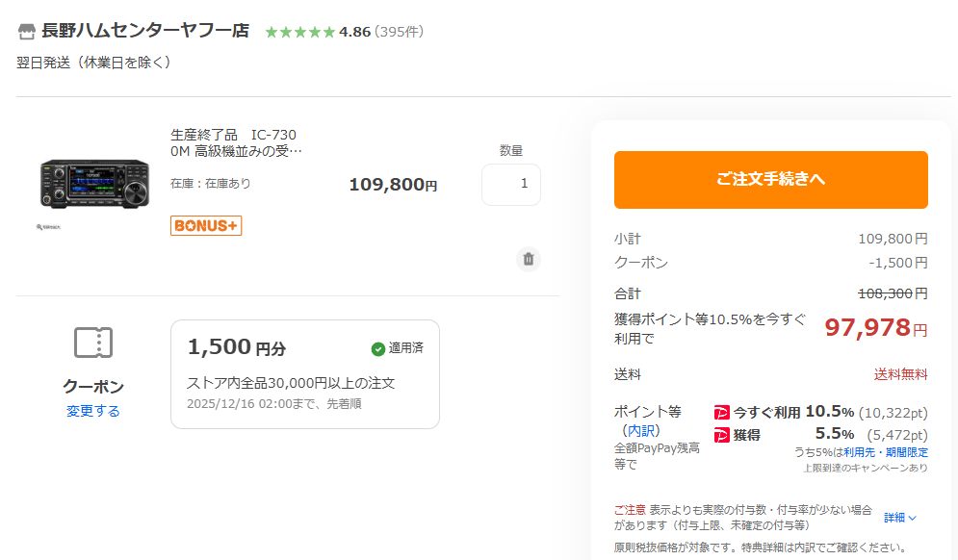
Task: Open the 生産終了品 IC-7300 product title
Action: [x=236, y=142]
